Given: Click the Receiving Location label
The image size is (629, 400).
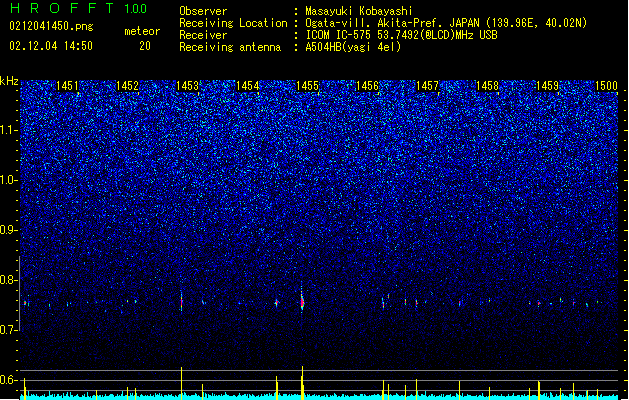Looking at the screenshot, I should tap(233, 23).
